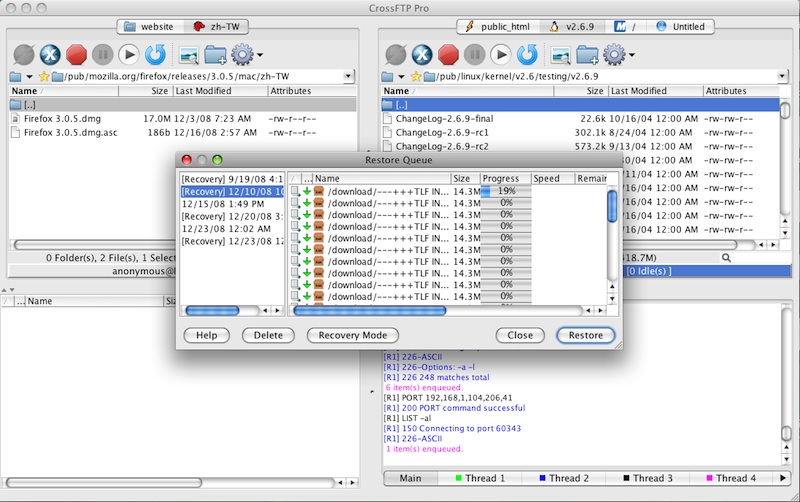Viewport: 800px width, 502px height.
Task: Open the image preview icon in the left toolbar
Action: pyautogui.click(x=189, y=54)
